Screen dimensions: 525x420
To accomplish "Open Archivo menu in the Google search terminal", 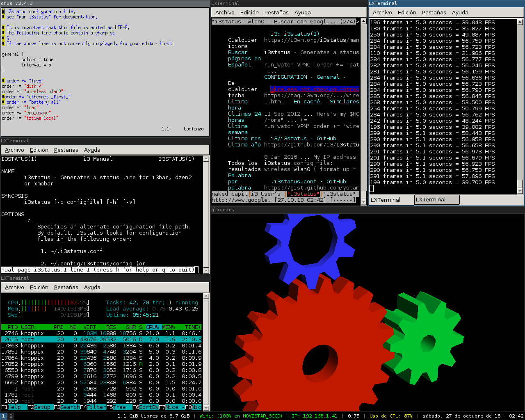I will pyautogui.click(x=225, y=13).
